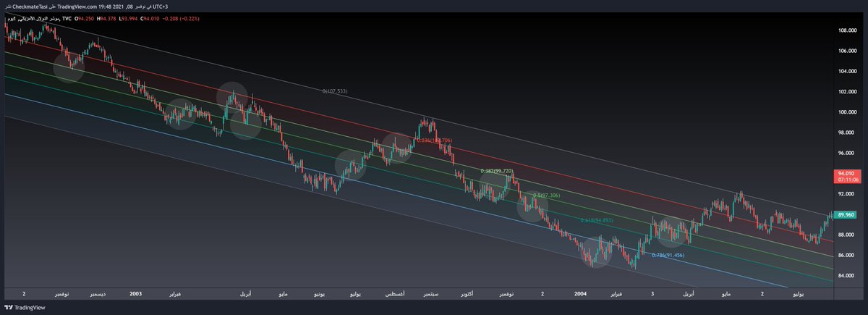Click 98.000 on the price axis
868x315 pixels.
click(x=848, y=133)
